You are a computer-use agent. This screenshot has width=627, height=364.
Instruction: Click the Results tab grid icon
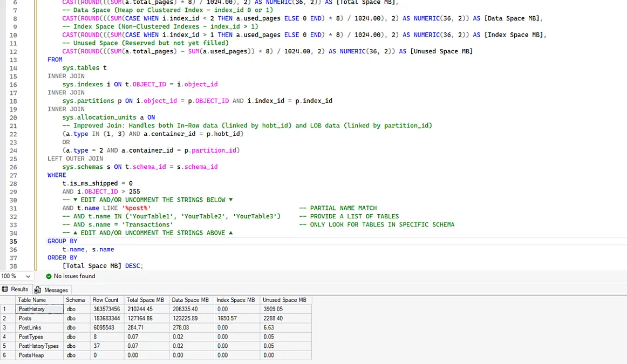[5, 290]
